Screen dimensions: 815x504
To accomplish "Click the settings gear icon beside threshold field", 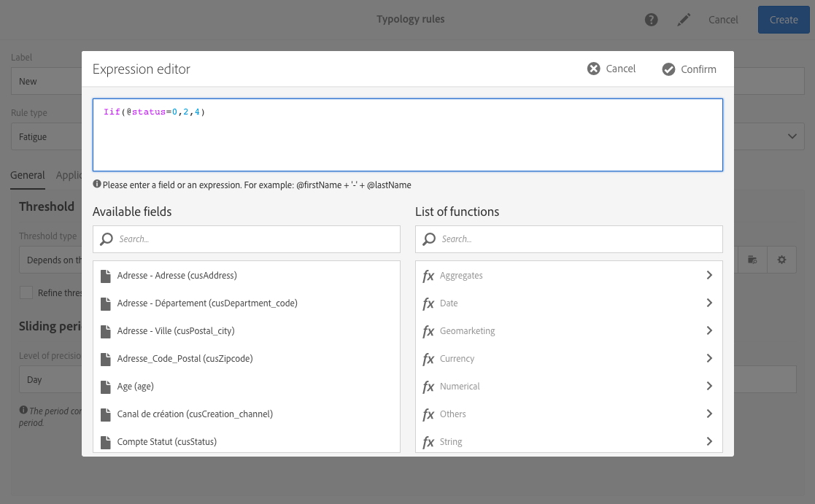I will point(781,260).
